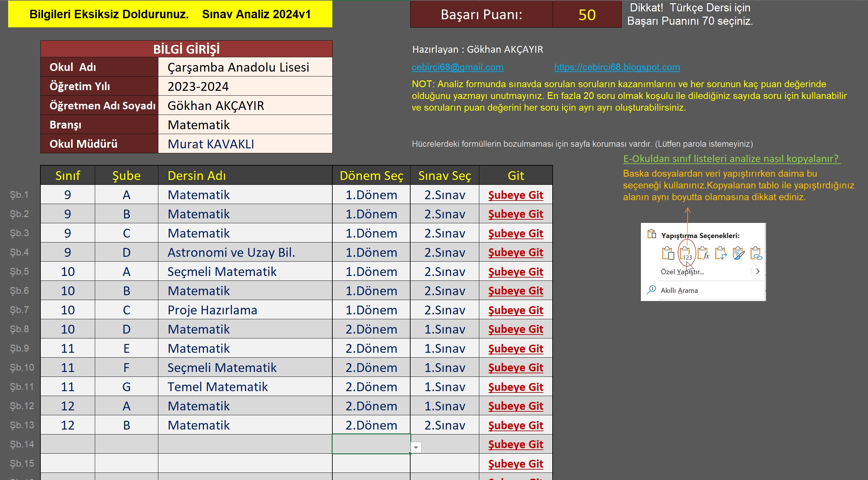Viewport: 868px width, 480px height.
Task: Open E-Okuldan sınıf listeleri help link
Action: (731, 159)
